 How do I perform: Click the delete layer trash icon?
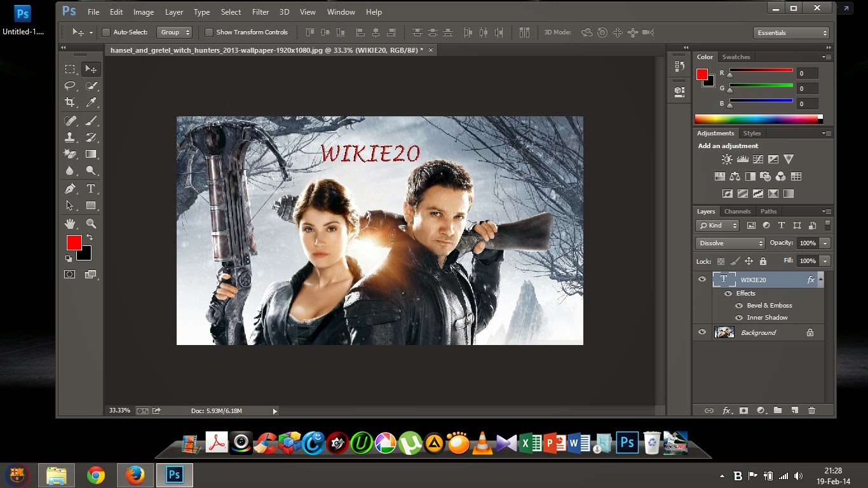811,410
